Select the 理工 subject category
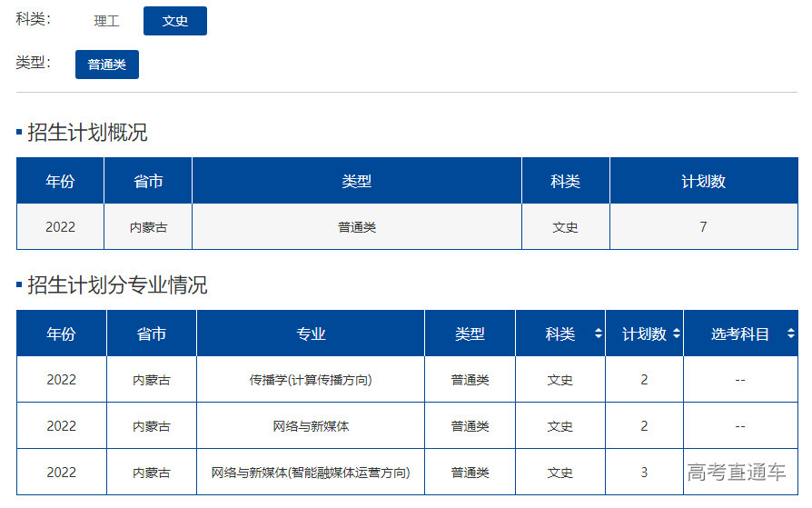 pyautogui.click(x=106, y=21)
